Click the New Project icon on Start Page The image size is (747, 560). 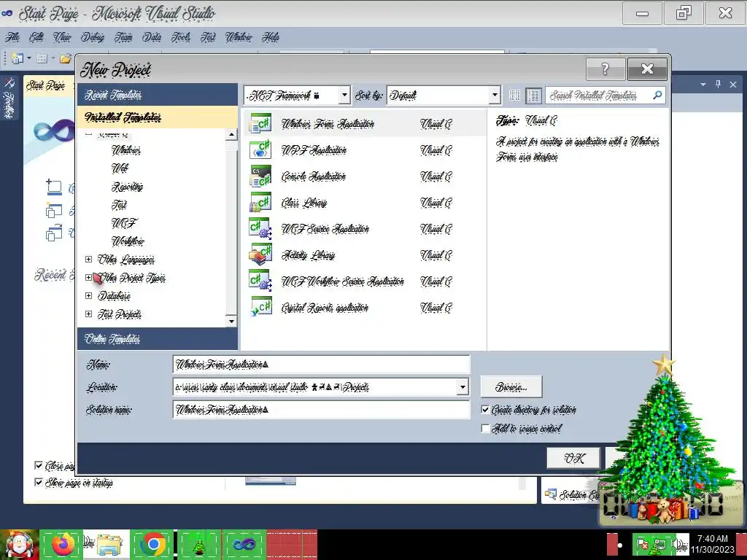click(x=54, y=187)
